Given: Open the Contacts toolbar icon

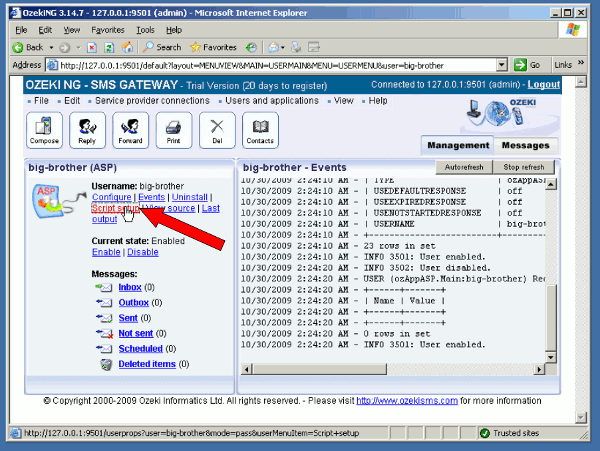Looking at the screenshot, I should [x=260, y=130].
